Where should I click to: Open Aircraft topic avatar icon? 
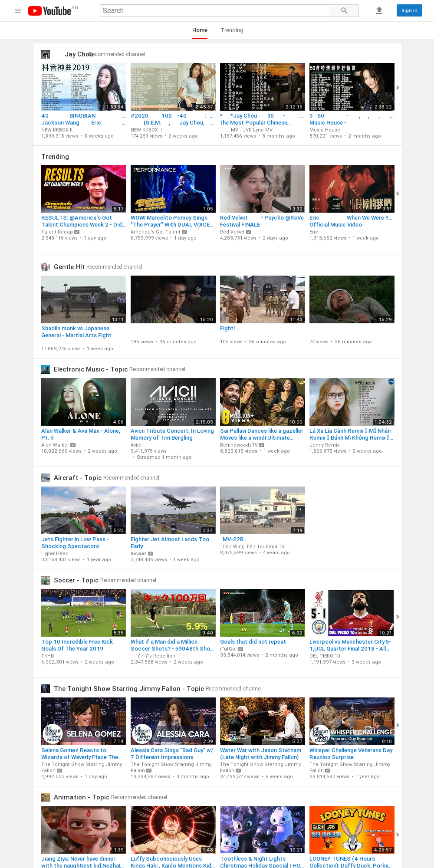point(46,478)
